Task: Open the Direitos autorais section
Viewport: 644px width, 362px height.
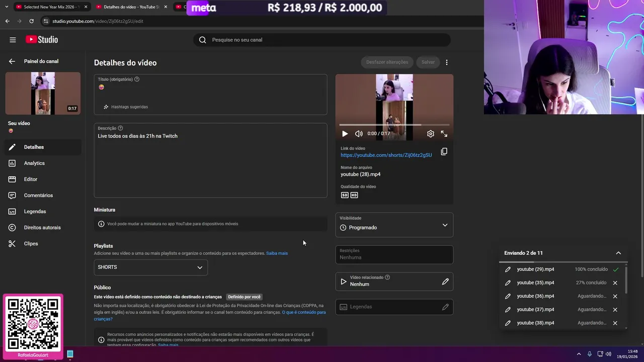Action: pyautogui.click(x=43, y=227)
